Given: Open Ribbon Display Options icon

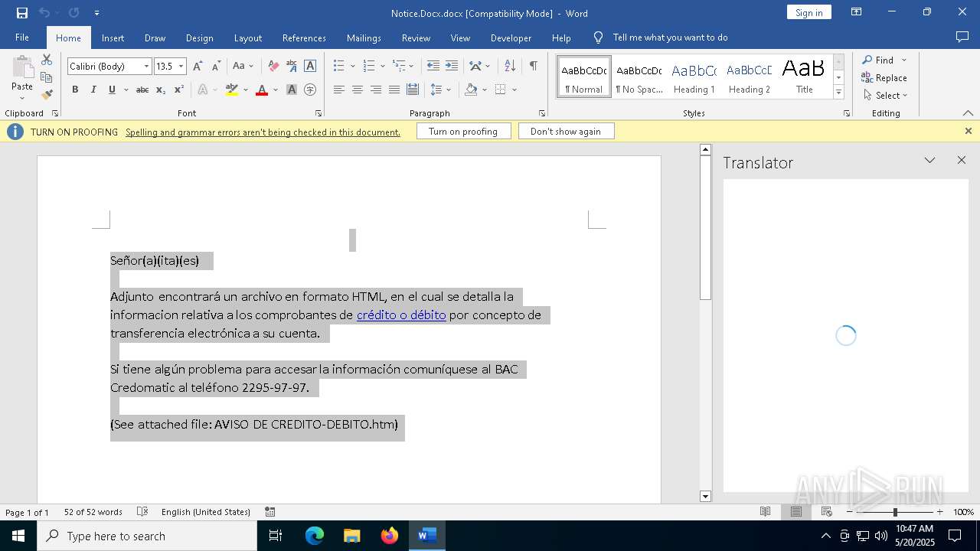Looking at the screenshot, I should point(857,12).
